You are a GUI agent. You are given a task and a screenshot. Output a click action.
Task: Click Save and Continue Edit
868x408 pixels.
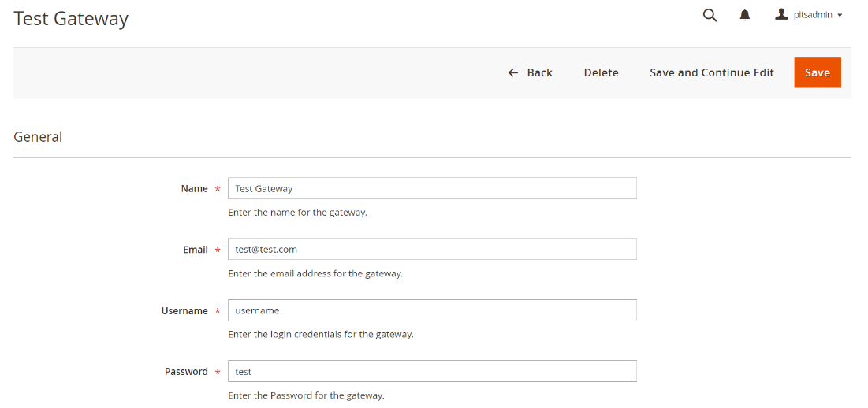pyautogui.click(x=712, y=72)
